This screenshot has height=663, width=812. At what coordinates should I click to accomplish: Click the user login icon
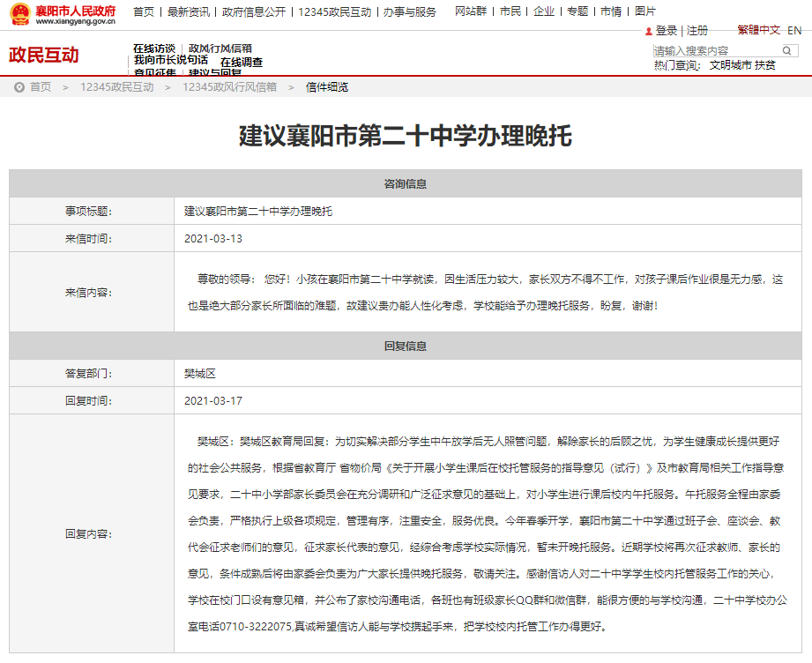[648, 31]
